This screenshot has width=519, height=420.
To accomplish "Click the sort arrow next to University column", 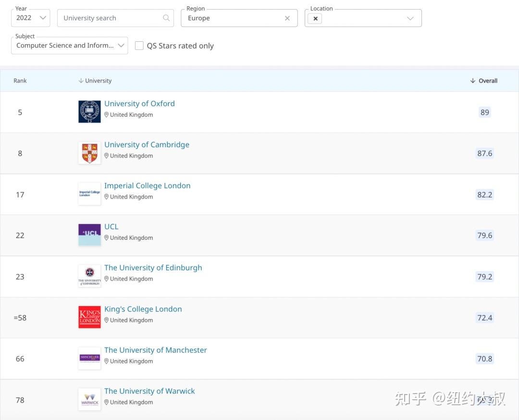I will coord(80,80).
